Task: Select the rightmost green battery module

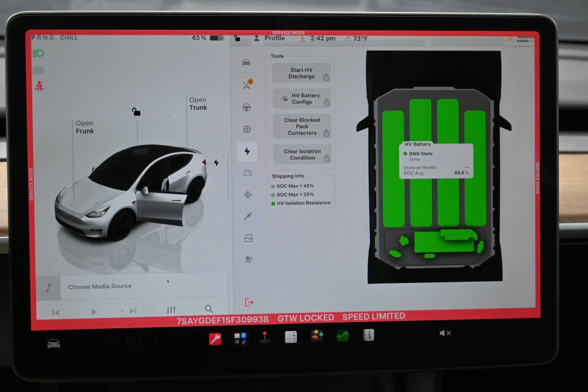Action: pos(475,168)
